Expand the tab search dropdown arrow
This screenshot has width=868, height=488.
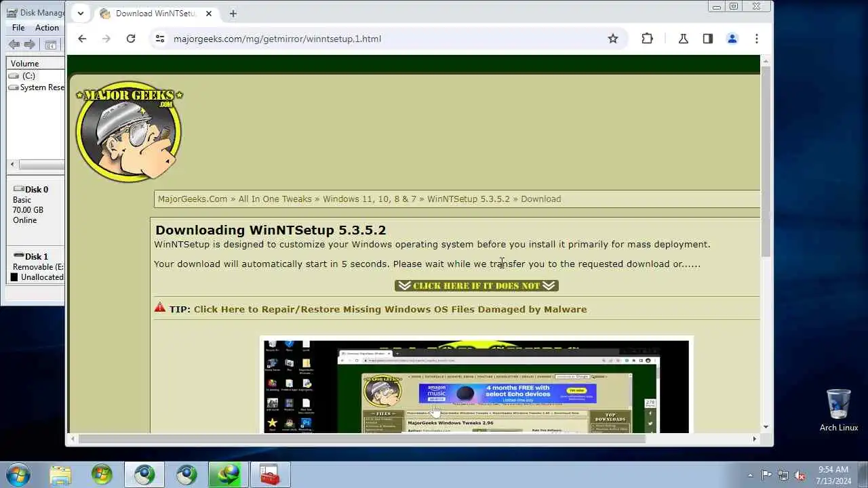[x=80, y=13]
